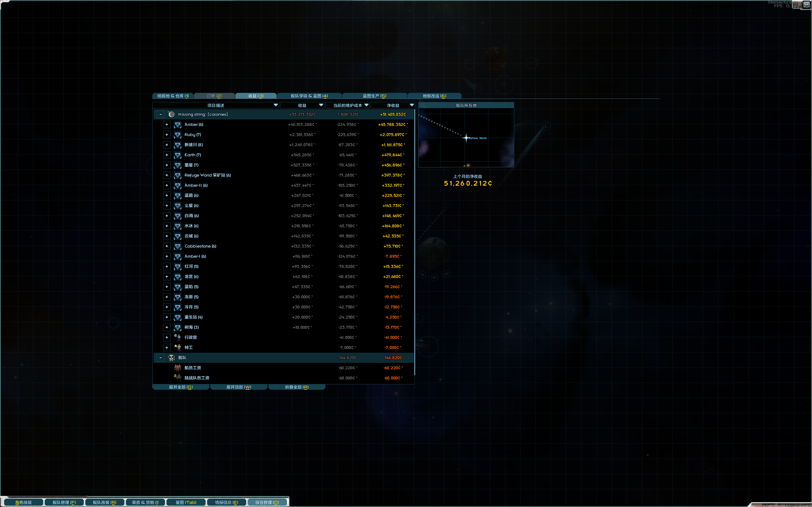The height and width of the screenshot is (507, 812).
Task: Open the 蓝图生产 tab
Action: (374, 96)
